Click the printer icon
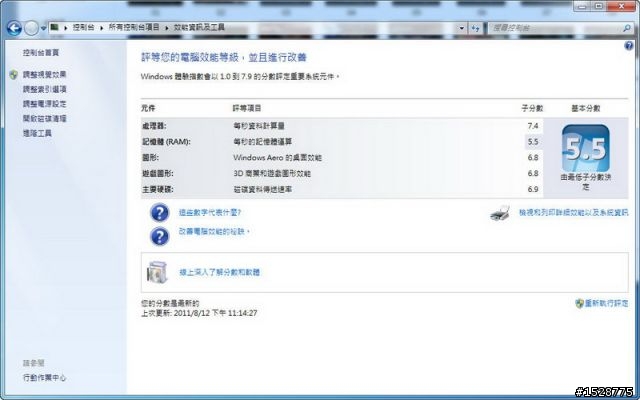 point(500,213)
